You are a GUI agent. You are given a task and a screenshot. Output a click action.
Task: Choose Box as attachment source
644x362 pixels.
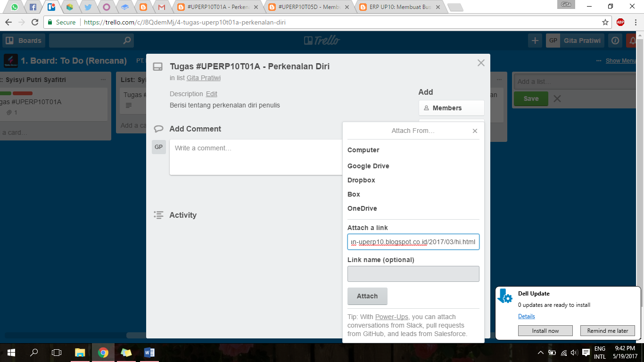(354, 194)
